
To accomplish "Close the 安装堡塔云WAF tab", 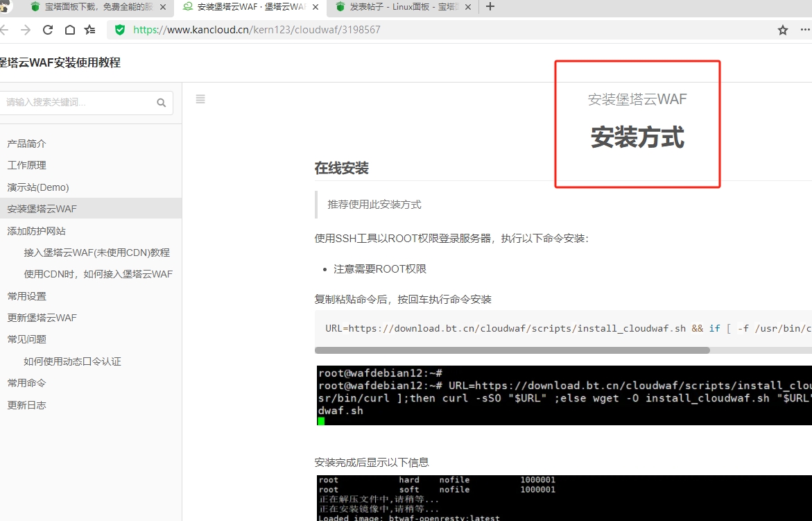I will tap(316, 7).
